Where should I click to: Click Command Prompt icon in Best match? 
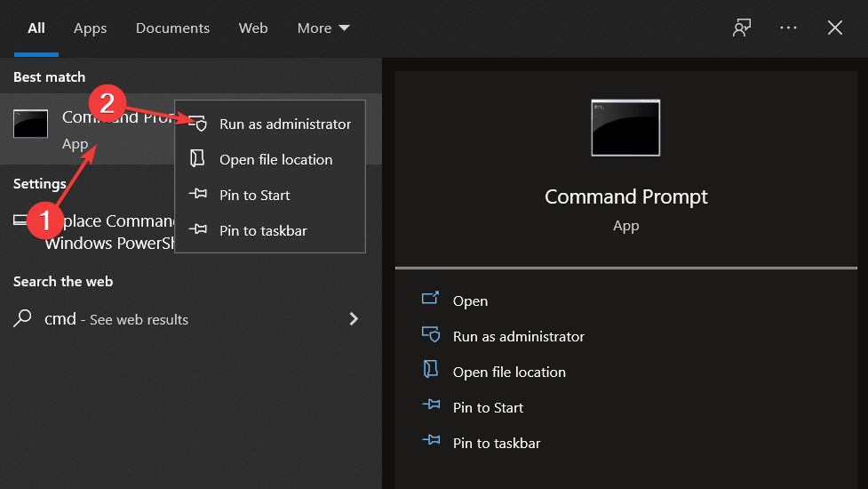30,124
